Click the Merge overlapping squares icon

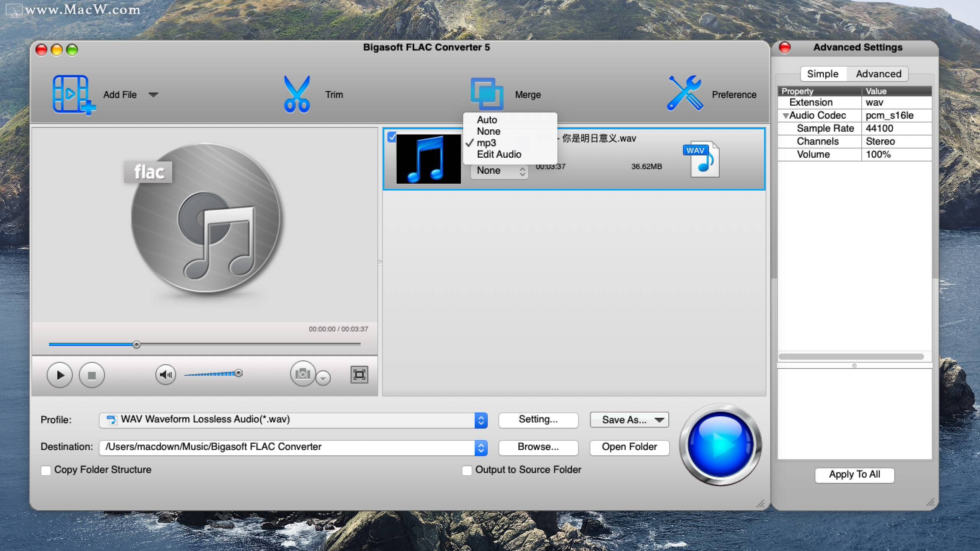point(487,94)
